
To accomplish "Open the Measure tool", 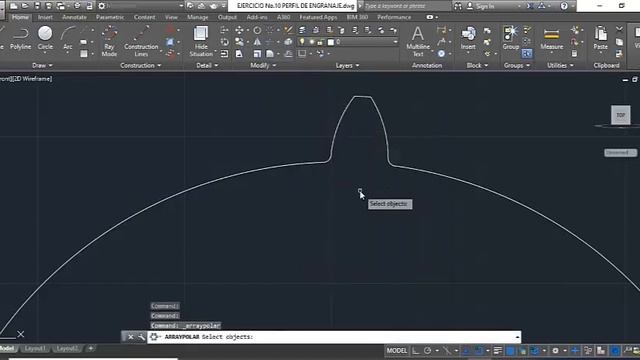I will pyautogui.click(x=551, y=38).
